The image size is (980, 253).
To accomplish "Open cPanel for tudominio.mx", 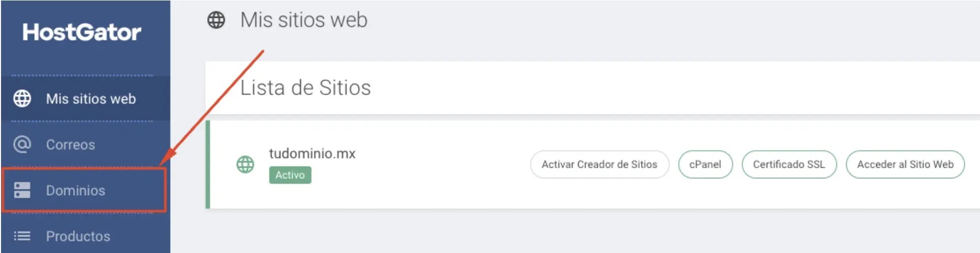I will point(705,164).
